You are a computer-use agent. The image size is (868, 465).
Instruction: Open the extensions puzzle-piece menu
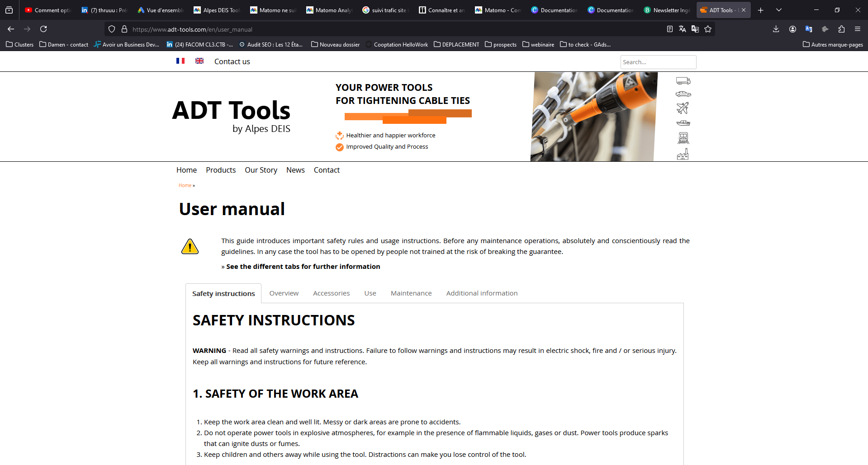[x=841, y=29]
